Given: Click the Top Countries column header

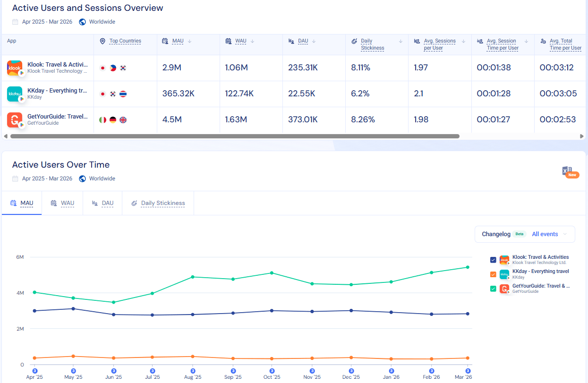Looking at the screenshot, I should point(125,41).
